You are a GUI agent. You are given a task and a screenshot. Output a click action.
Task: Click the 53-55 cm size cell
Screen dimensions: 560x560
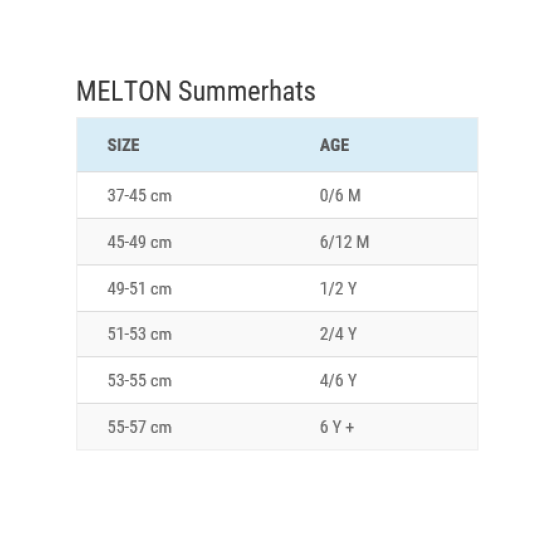140,380
